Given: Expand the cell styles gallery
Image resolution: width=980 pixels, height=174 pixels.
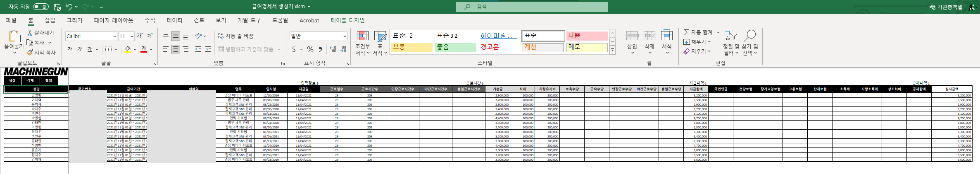Looking at the screenshot, I should click(612, 50).
